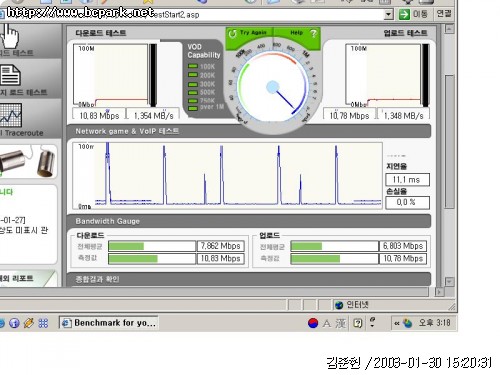The width and height of the screenshot is (500, 375).
Task: Click the latency 11,1 ms field
Action: (407, 180)
